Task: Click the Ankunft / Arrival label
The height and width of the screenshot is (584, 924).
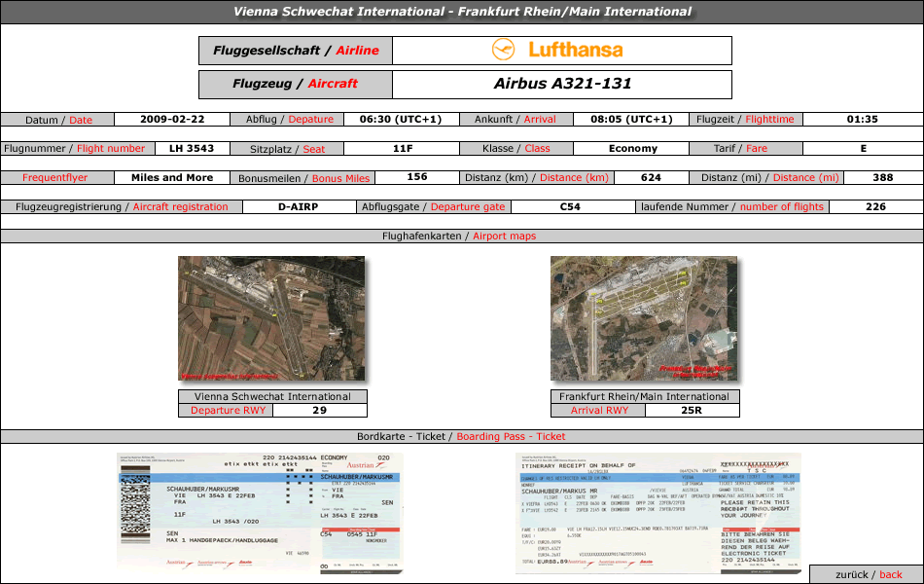Action: (x=516, y=119)
